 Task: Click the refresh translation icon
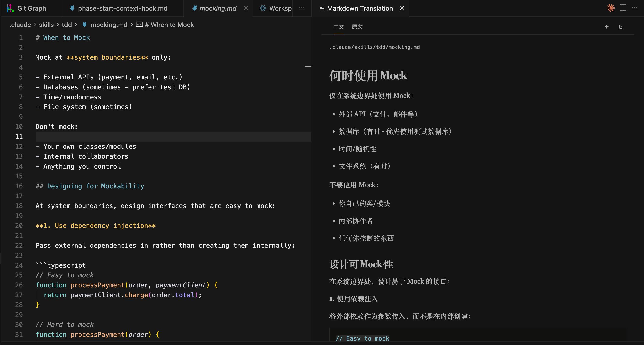click(x=620, y=27)
